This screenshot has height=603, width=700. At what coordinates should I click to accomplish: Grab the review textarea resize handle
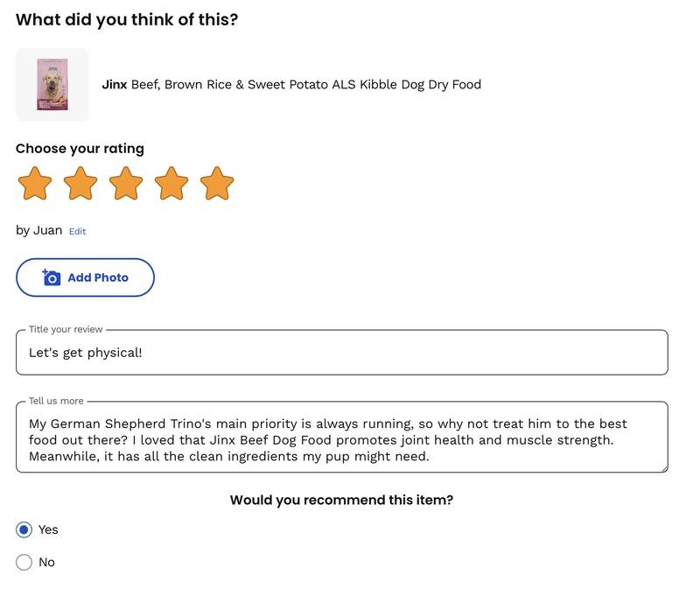[x=663, y=468]
